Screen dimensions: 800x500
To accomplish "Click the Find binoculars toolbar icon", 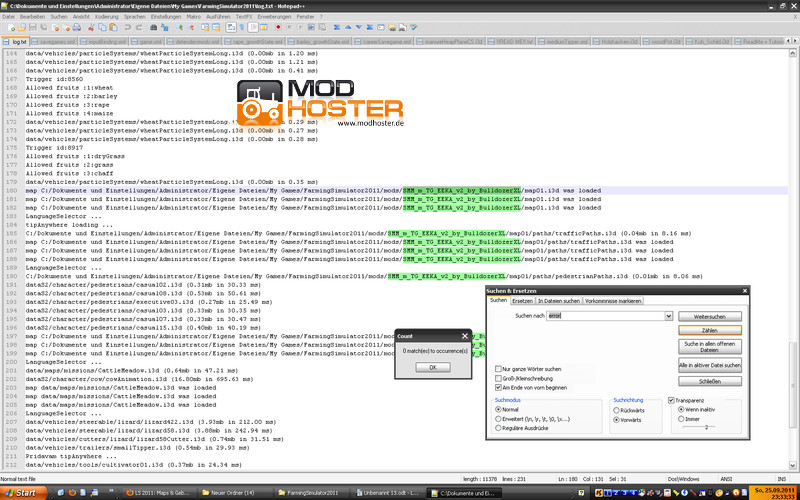I will [x=154, y=28].
